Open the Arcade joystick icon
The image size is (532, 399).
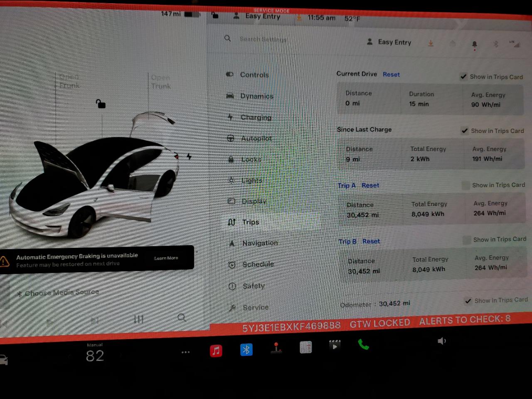coord(276,348)
